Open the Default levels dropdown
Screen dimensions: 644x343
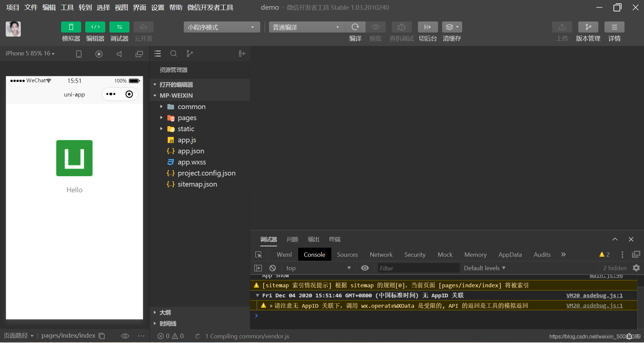[485, 268]
